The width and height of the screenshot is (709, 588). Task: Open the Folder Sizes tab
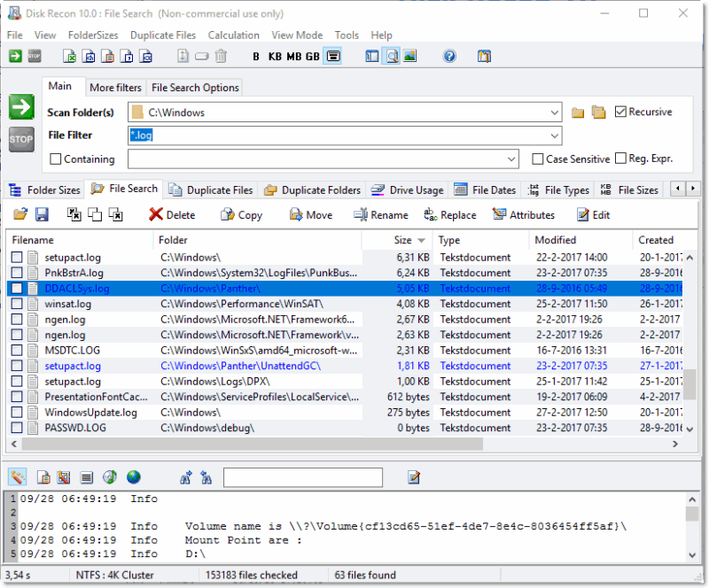coord(45,190)
